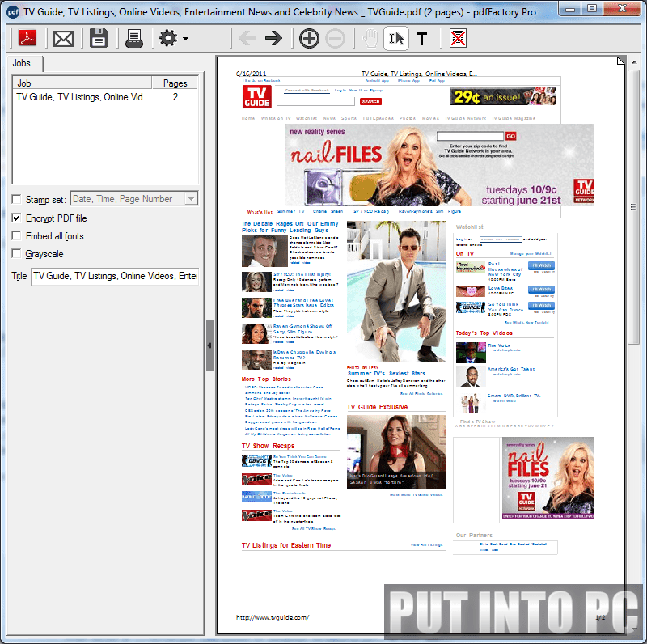This screenshot has width=647, height=644.
Task: Click the Job column header
Action: click(x=82, y=83)
